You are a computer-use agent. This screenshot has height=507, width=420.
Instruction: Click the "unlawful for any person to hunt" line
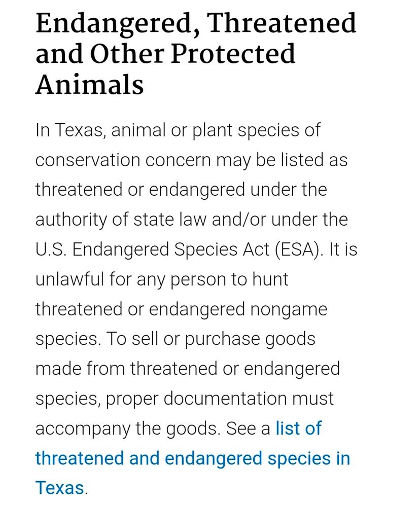[161, 280]
